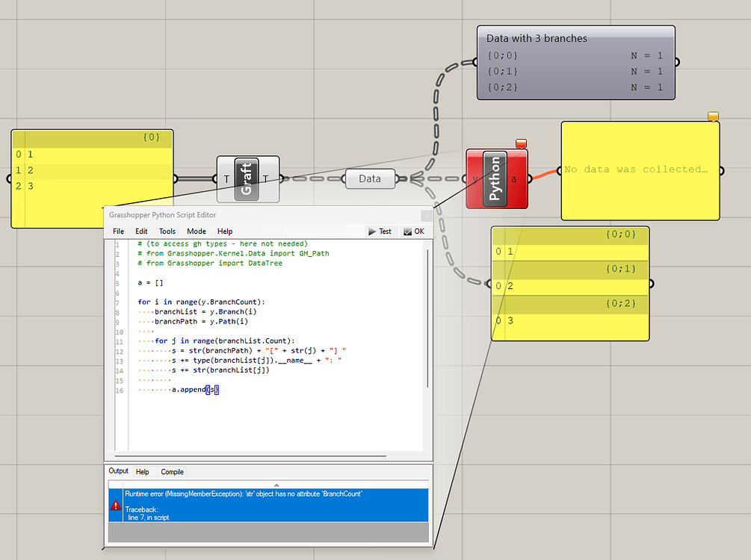This screenshot has height=560, width=751.
Task: Select the 'Data with 3 branches' viewer panel
Action: pos(575,63)
